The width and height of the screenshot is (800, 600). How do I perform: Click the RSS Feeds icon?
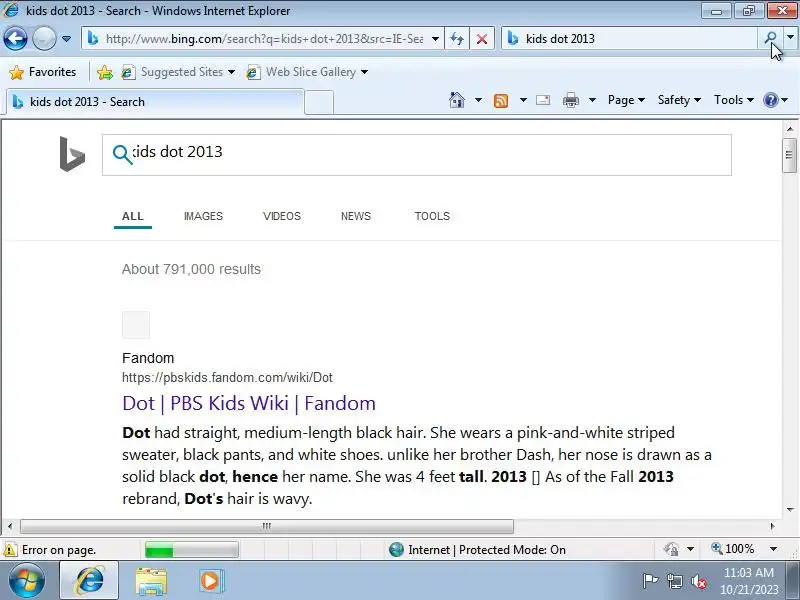tap(501, 101)
